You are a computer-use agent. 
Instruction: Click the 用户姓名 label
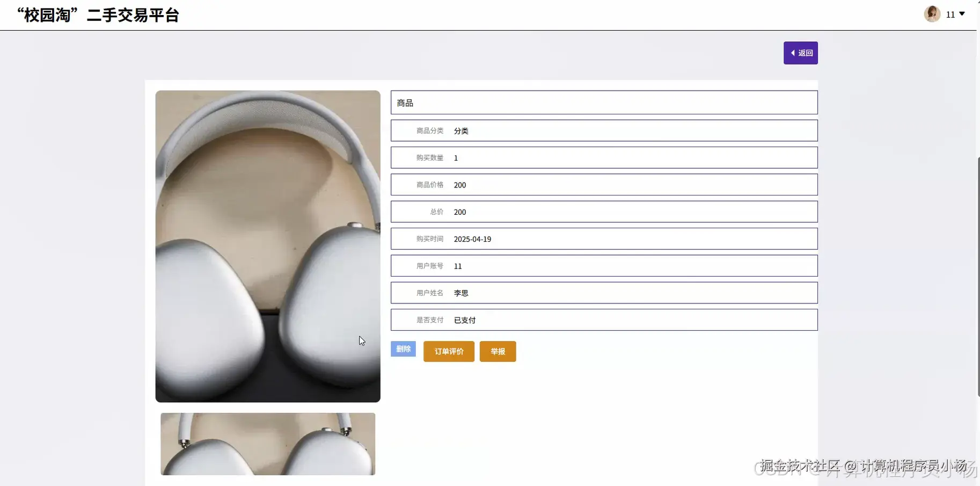430,293
